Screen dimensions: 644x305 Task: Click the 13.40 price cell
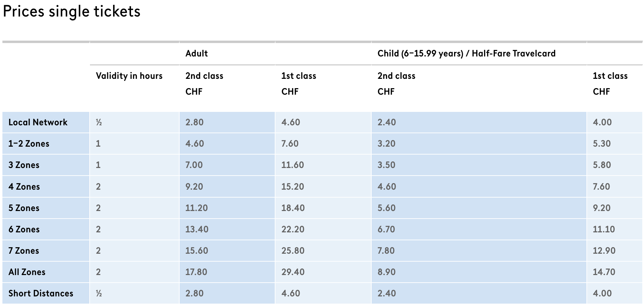point(197,229)
